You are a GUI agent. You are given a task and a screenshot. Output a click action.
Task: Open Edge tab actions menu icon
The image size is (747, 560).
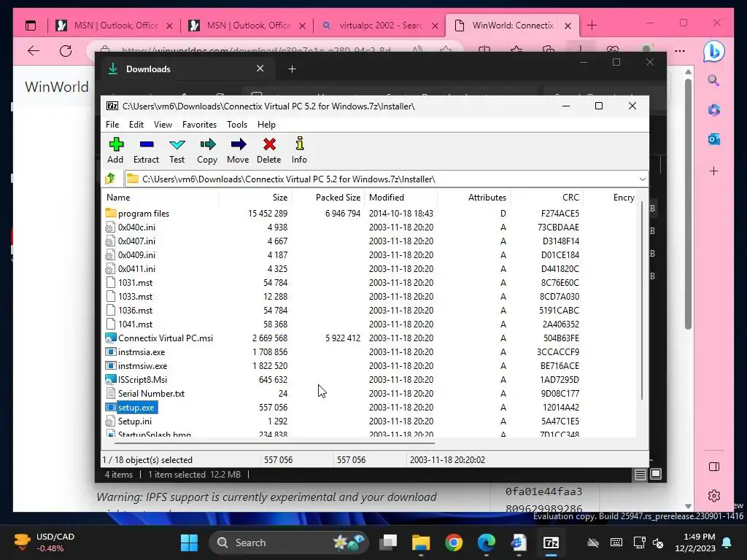tap(31, 26)
